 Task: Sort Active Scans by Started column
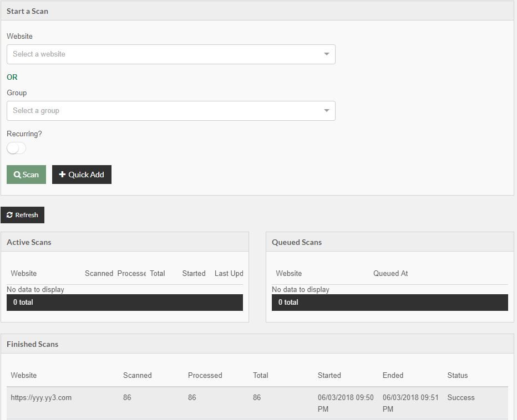pos(194,273)
